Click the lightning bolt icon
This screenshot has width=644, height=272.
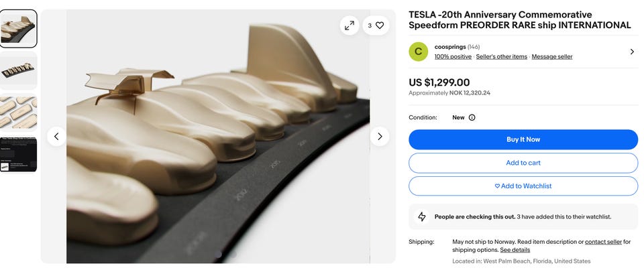click(422, 216)
